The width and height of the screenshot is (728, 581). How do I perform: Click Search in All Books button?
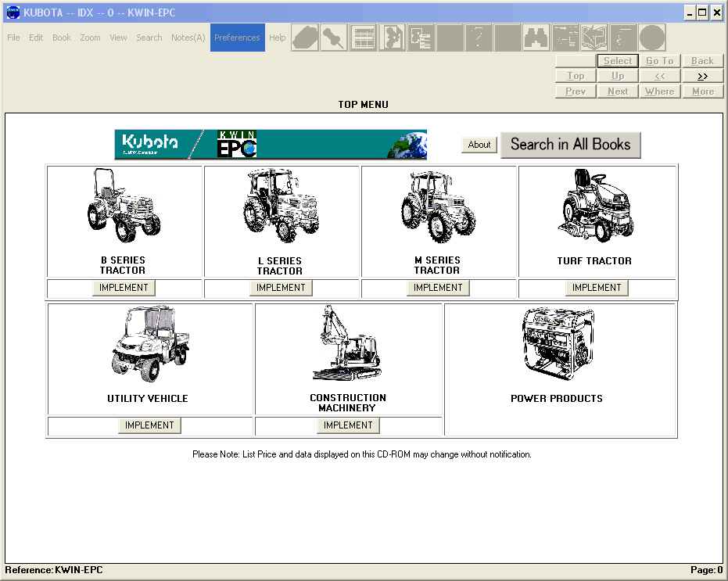pyautogui.click(x=571, y=145)
